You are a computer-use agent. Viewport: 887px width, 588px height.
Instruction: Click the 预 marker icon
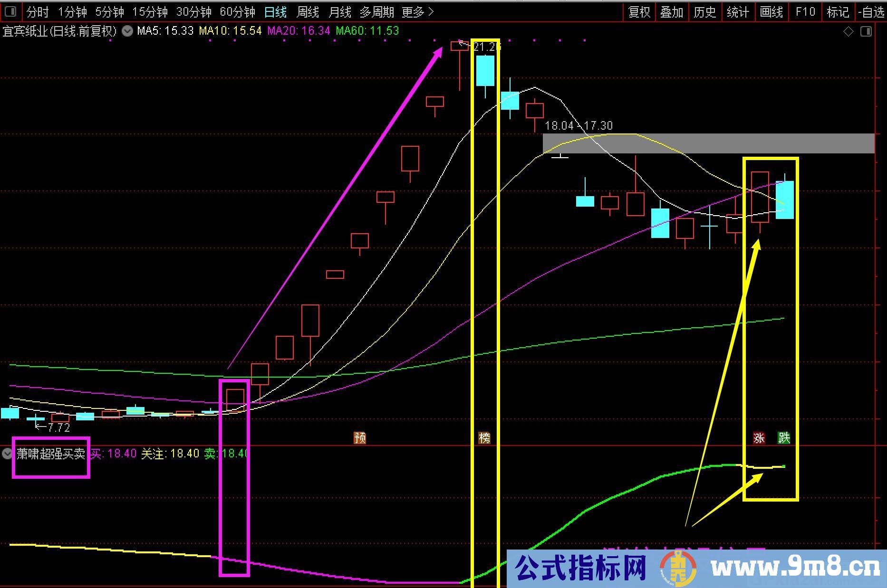(360, 437)
